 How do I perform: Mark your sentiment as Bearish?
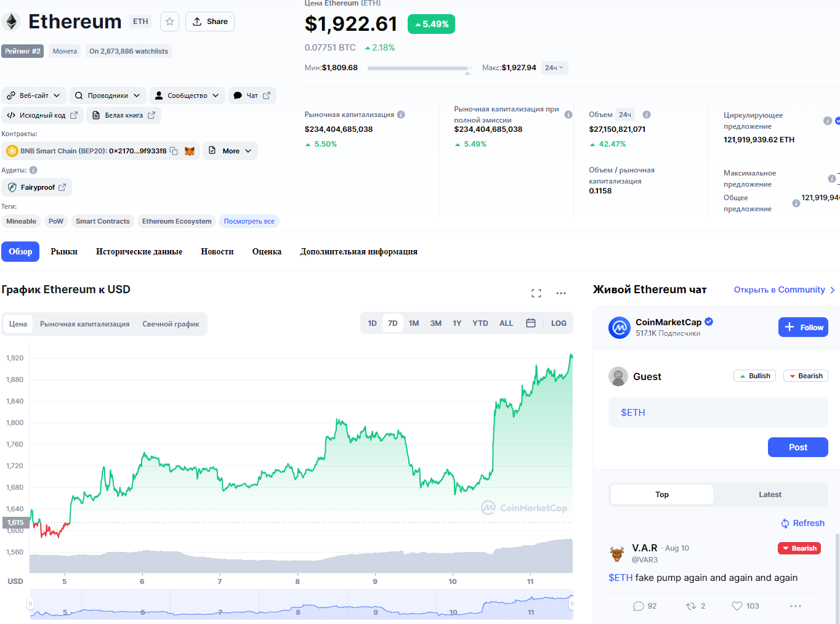806,376
